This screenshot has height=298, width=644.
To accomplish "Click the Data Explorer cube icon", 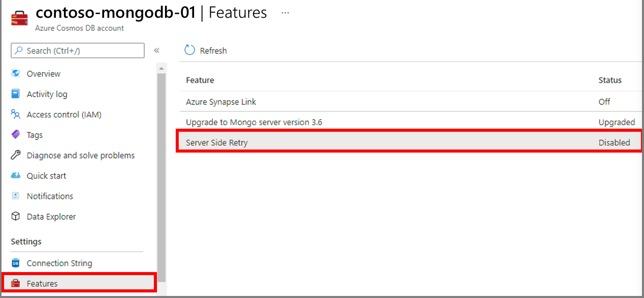I will pos(16,216).
